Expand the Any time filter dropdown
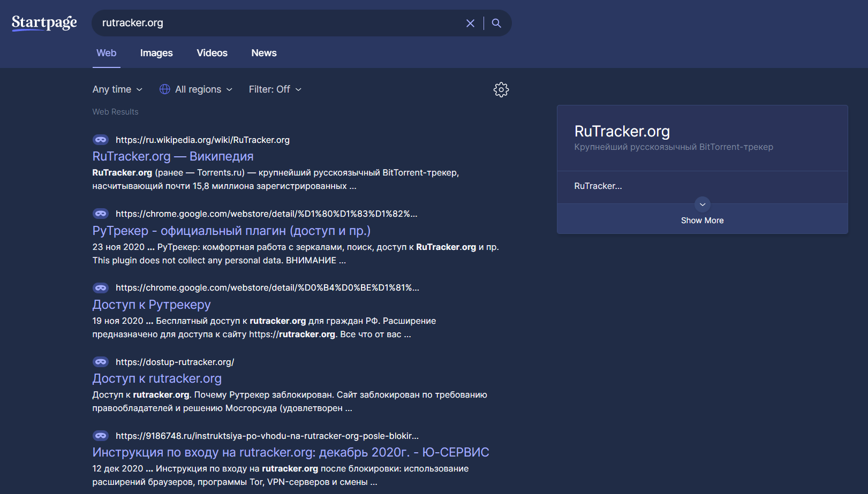Viewport: 868px width, 494px height. click(x=117, y=89)
